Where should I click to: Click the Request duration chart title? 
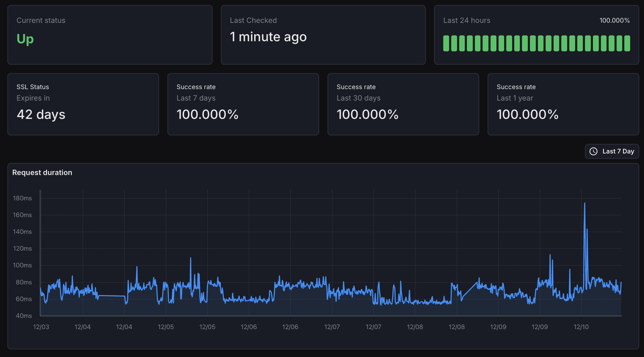(42, 173)
